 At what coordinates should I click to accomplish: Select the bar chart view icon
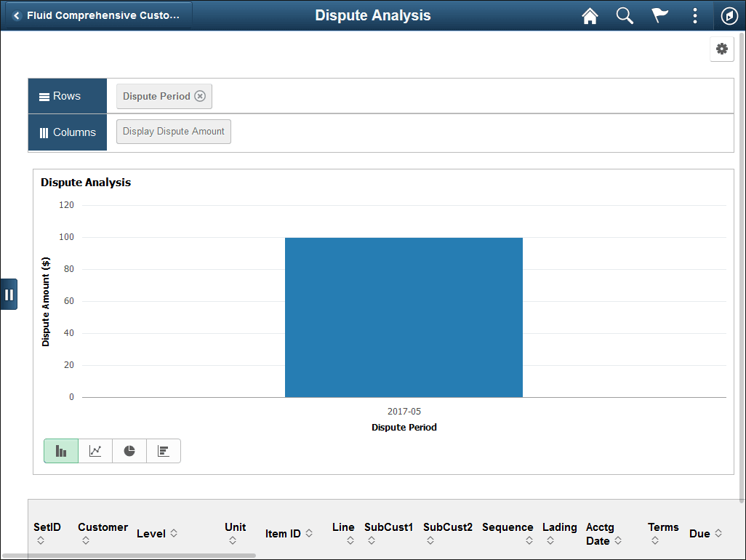(60, 451)
